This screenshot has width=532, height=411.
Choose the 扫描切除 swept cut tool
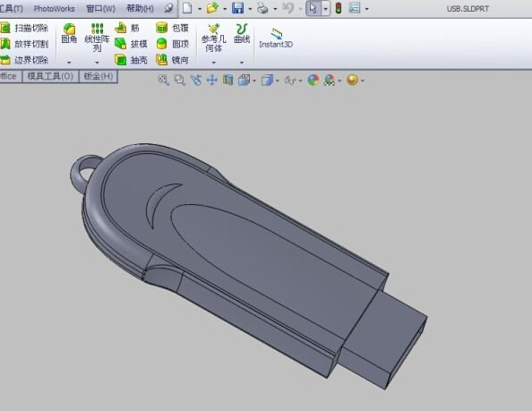[x=24, y=28]
